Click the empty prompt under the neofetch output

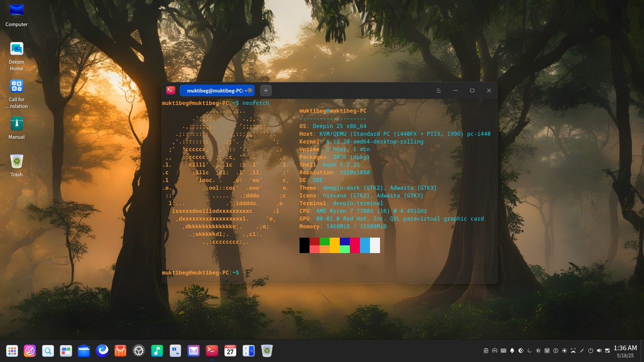(x=200, y=273)
